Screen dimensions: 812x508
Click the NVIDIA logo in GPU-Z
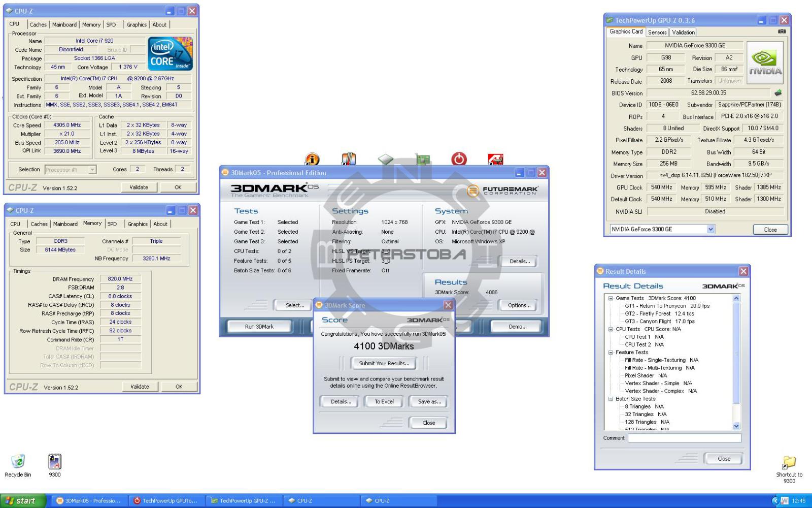765,62
